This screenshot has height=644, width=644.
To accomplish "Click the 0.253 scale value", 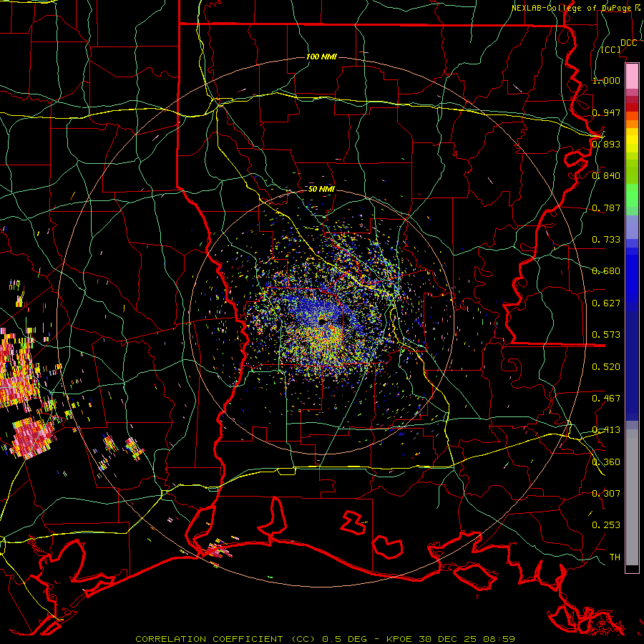I will [606, 525].
